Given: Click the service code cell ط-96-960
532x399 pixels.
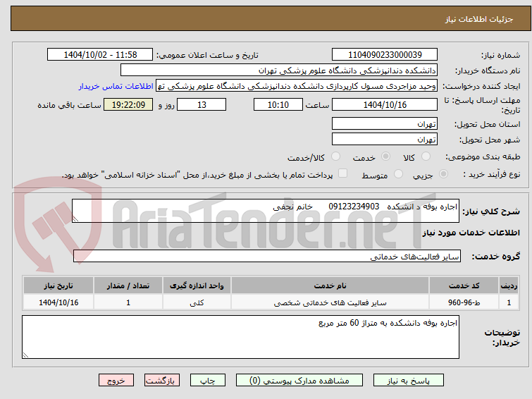Looking at the screenshot, I should [x=464, y=302].
